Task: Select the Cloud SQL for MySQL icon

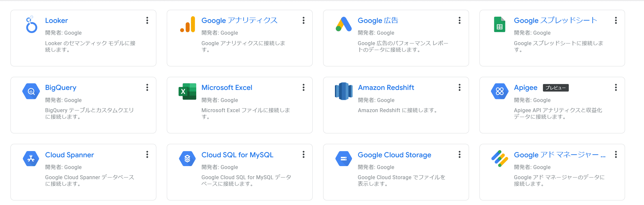Action: [187, 159]
